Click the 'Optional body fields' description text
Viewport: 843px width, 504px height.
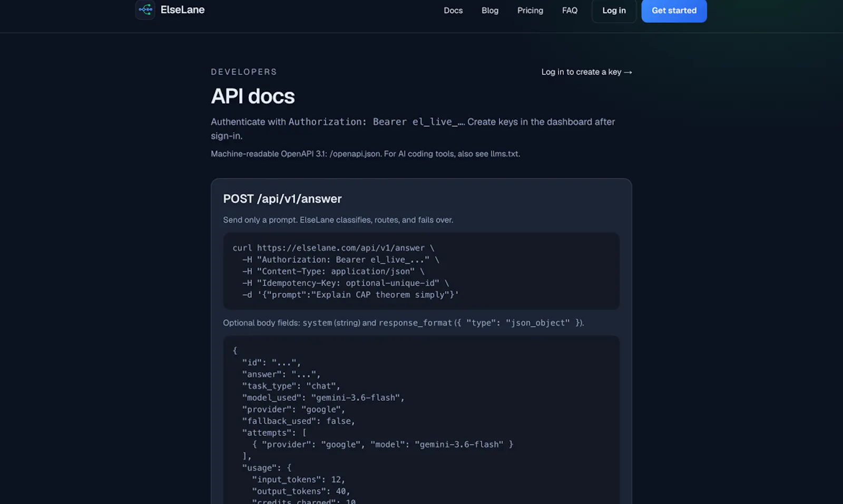click(404, 323)
